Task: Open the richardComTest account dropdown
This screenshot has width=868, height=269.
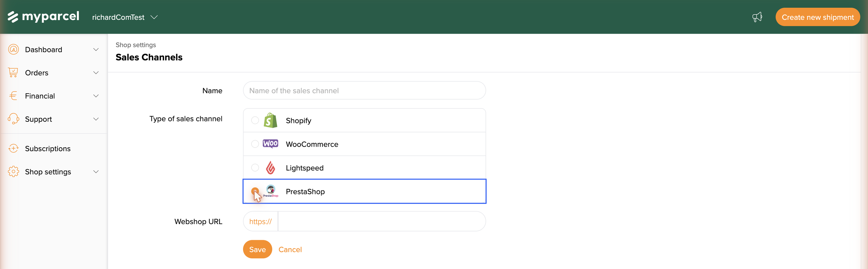Action: tap(125, 17)
